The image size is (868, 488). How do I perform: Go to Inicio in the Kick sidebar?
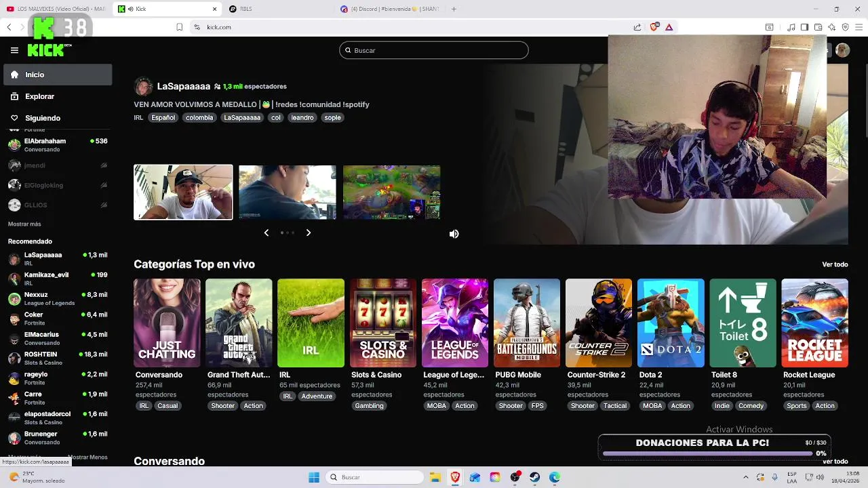(x=58, y=75)
